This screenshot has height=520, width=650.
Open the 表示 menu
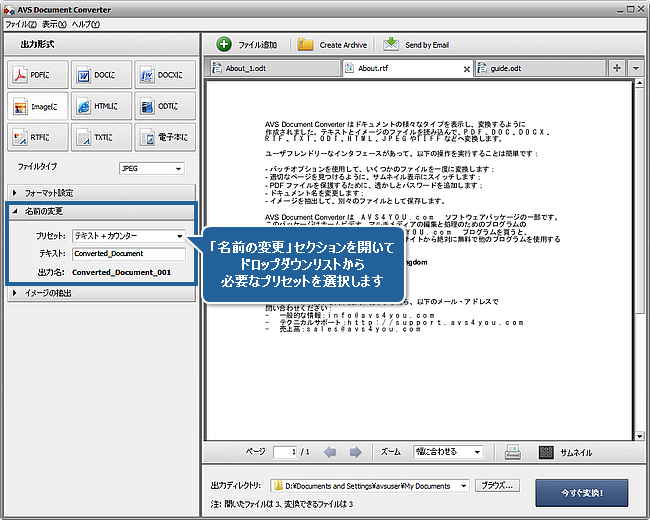[54, 24]
